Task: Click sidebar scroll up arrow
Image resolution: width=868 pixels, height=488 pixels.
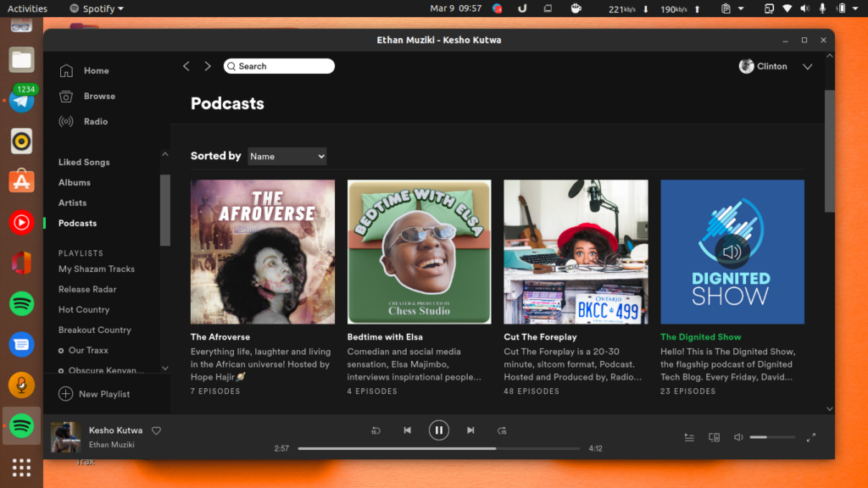Action: click(165, 154)
